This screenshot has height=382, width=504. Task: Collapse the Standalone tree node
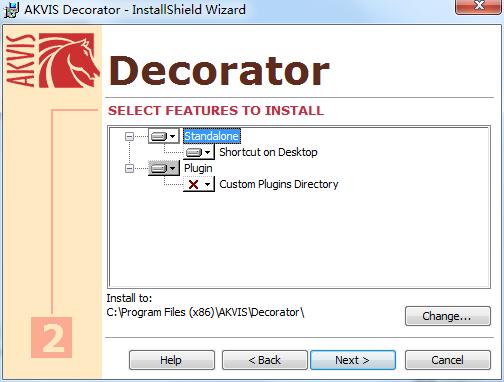[129, 136]
